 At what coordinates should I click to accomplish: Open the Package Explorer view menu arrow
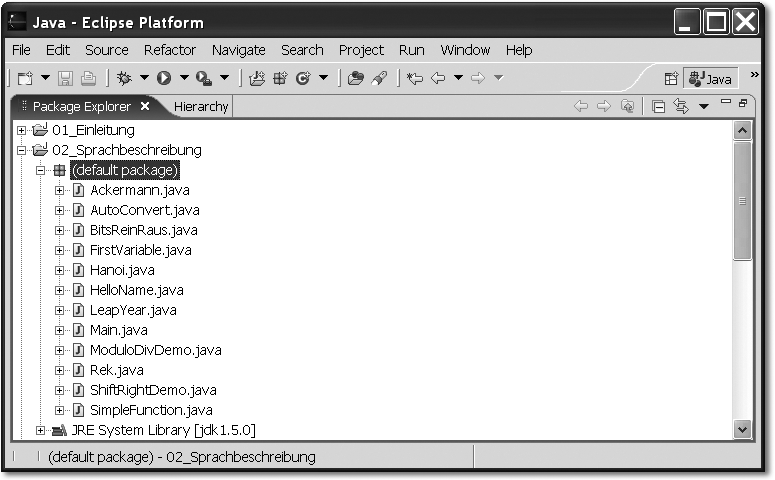(x=704, y=106)
